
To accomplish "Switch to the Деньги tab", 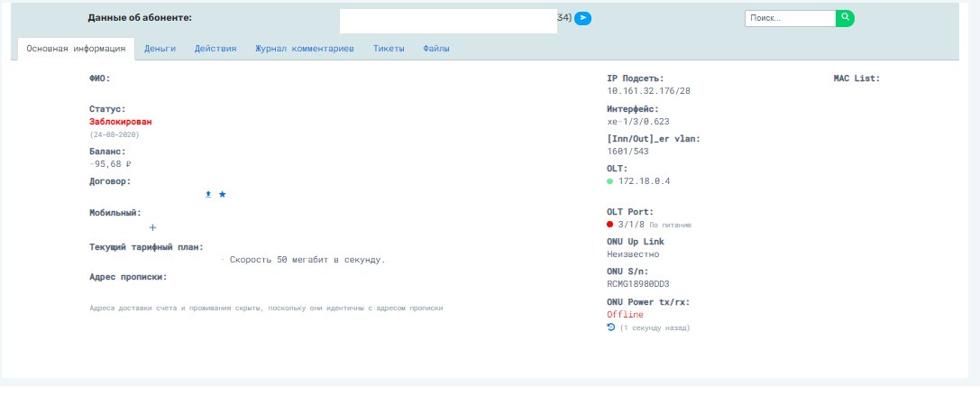I will click(160, 49).
